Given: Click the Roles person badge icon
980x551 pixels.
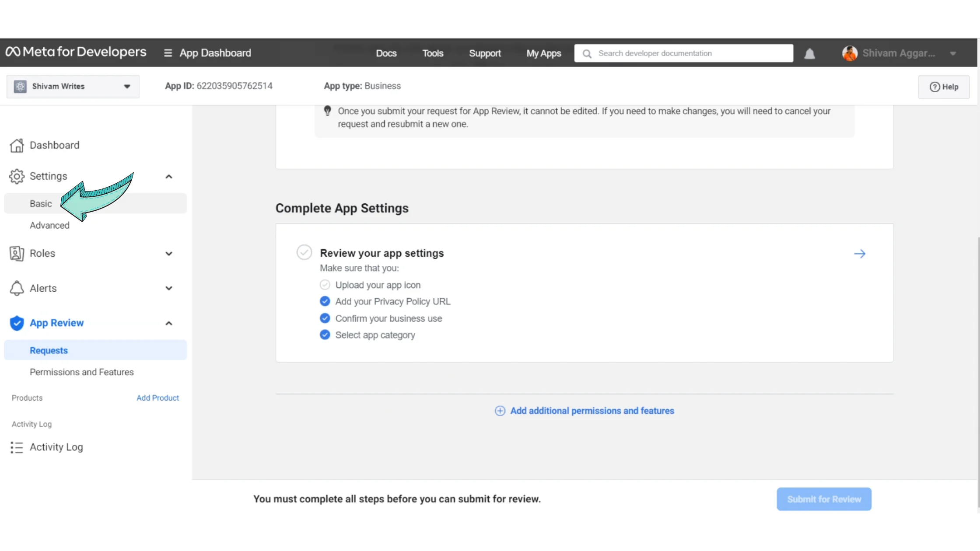Looking at the screenshot, I should pos(17,254).
